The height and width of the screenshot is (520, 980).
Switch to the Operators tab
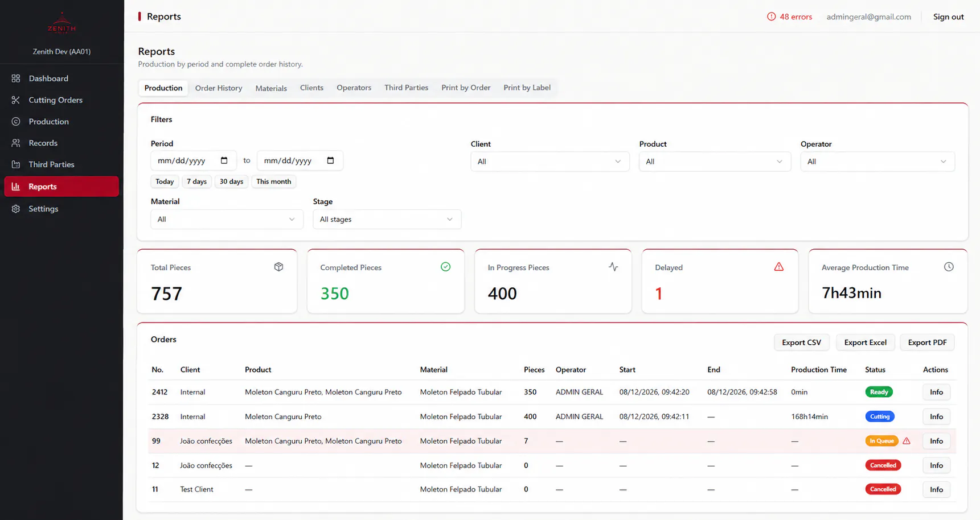pyautogui.click(x=354, y=88)
